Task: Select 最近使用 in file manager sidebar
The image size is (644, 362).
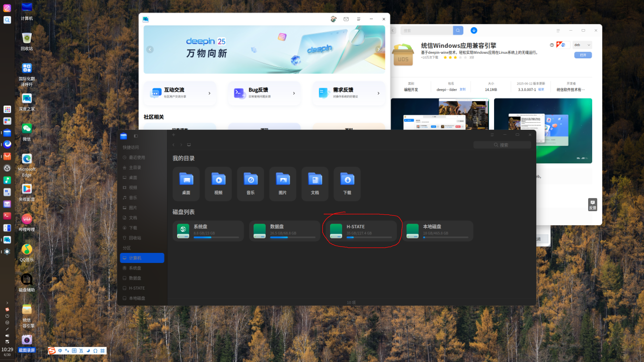Action: 142,157
